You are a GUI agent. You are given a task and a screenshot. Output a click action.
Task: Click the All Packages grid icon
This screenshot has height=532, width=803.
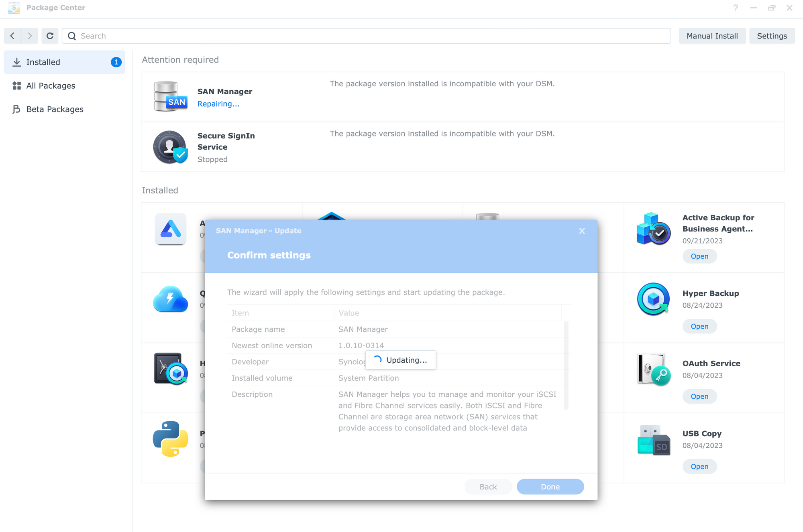pos(16,85)
